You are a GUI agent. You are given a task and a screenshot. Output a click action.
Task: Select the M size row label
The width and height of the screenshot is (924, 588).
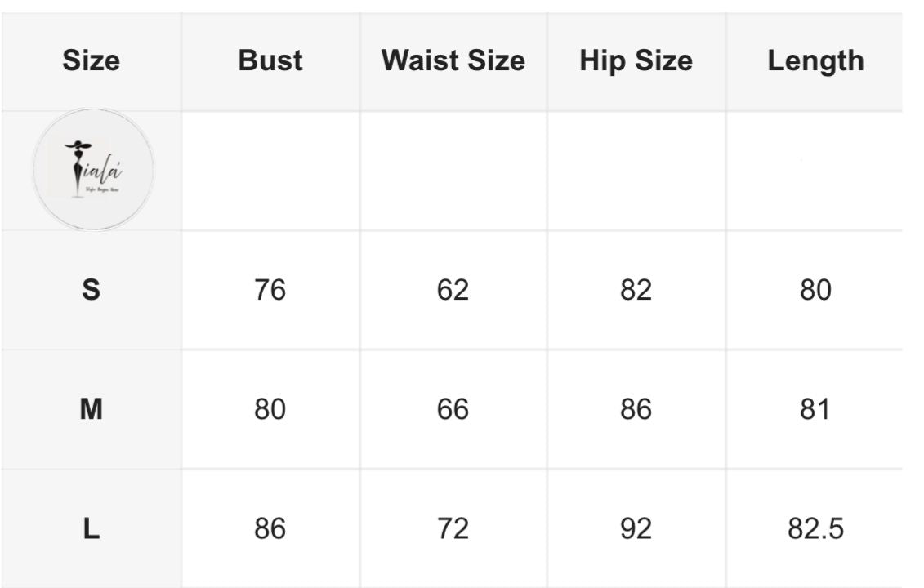[91, 409]
